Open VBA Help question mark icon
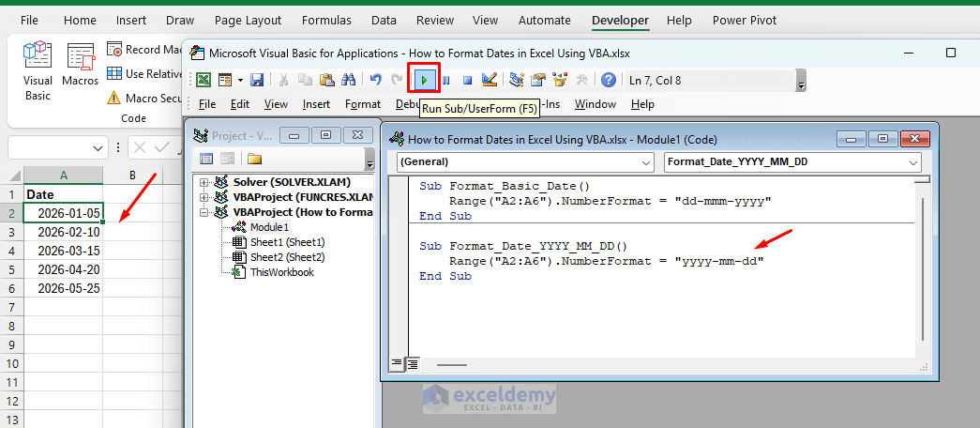 pos(608,80)
